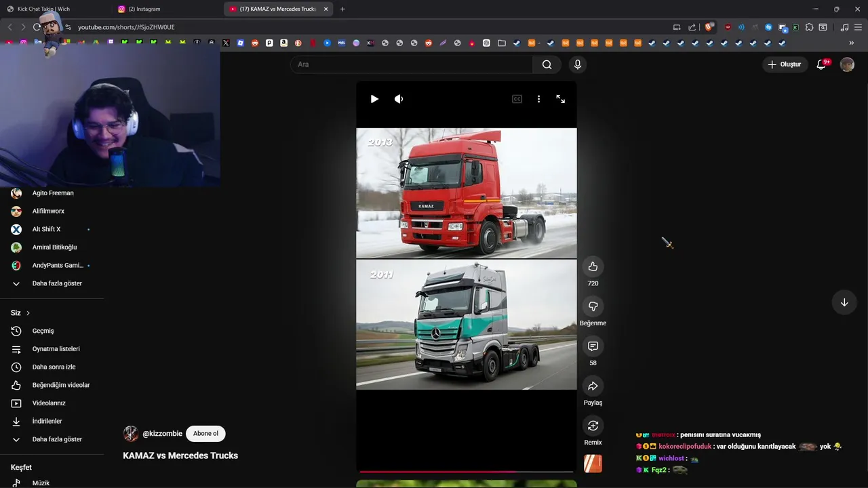This screenshot has width=868, height=488.
Task: Expand the short to fullscreen
Action: tap(561, 99)
